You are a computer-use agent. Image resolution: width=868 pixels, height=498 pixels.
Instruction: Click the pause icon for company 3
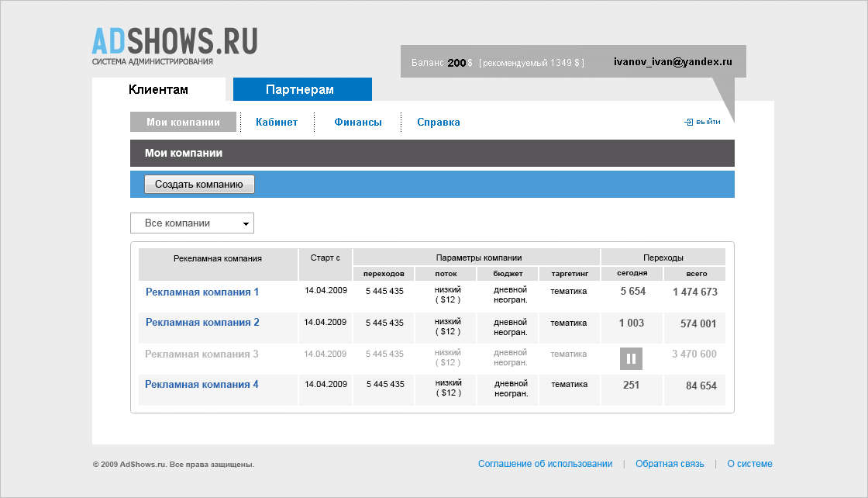[631, 358]
